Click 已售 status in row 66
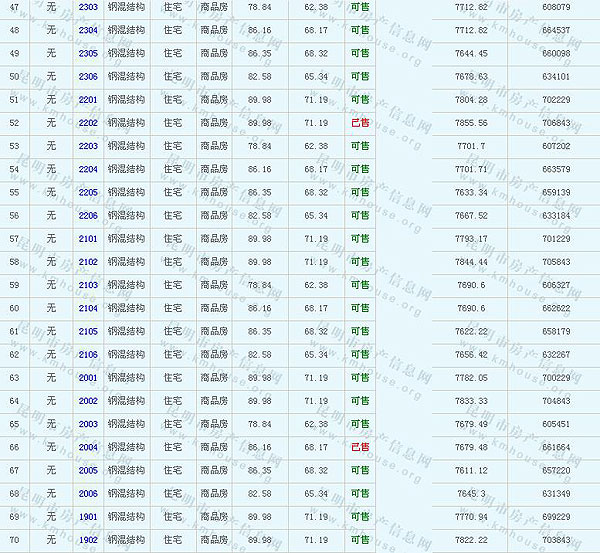 pyautogui.click(x=360, y=447)
